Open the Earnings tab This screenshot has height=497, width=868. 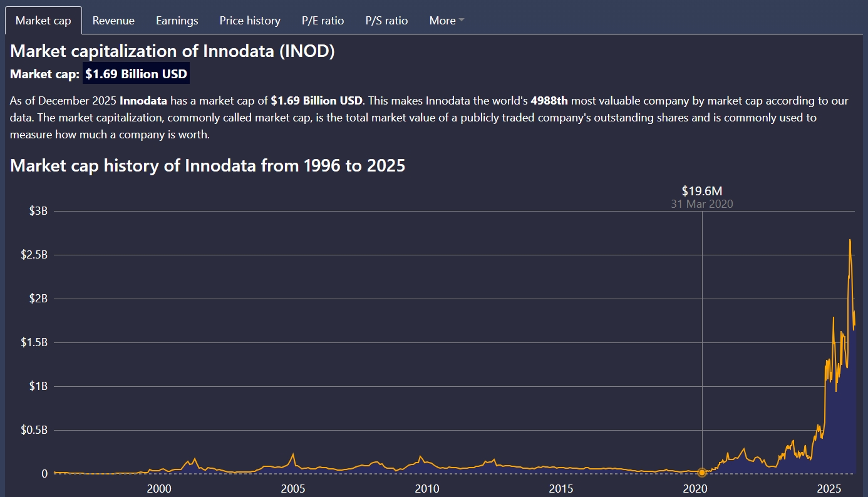pyautogui.click(x=177, y=21)
